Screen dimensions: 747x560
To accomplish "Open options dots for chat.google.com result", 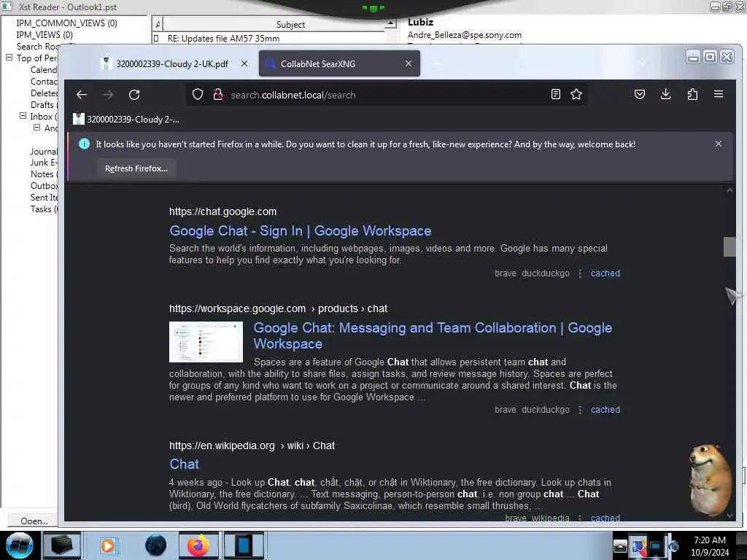I will point(580,273).
